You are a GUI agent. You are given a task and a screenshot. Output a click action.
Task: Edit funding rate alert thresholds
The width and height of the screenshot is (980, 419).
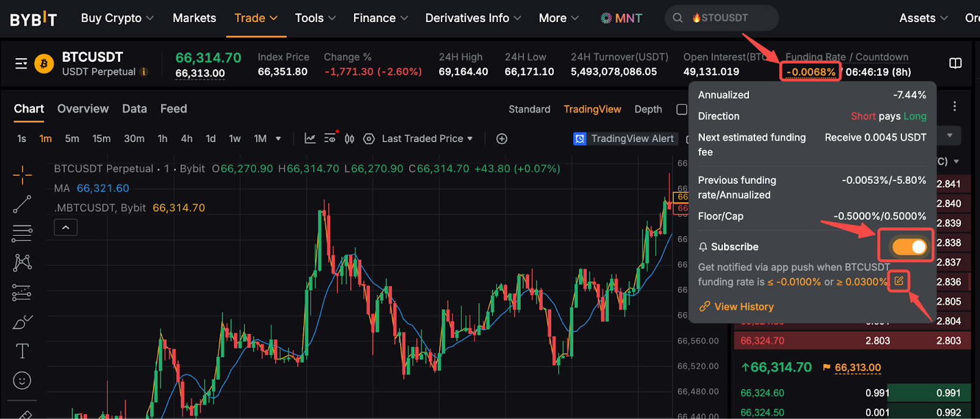899,281
